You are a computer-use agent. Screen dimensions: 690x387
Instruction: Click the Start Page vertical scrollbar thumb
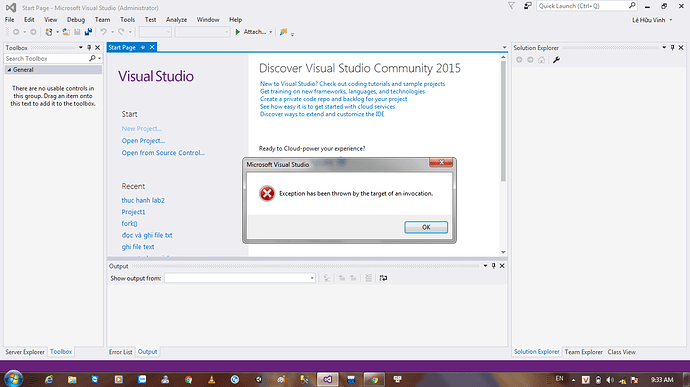pyautogui.click(x=503, y=121)
